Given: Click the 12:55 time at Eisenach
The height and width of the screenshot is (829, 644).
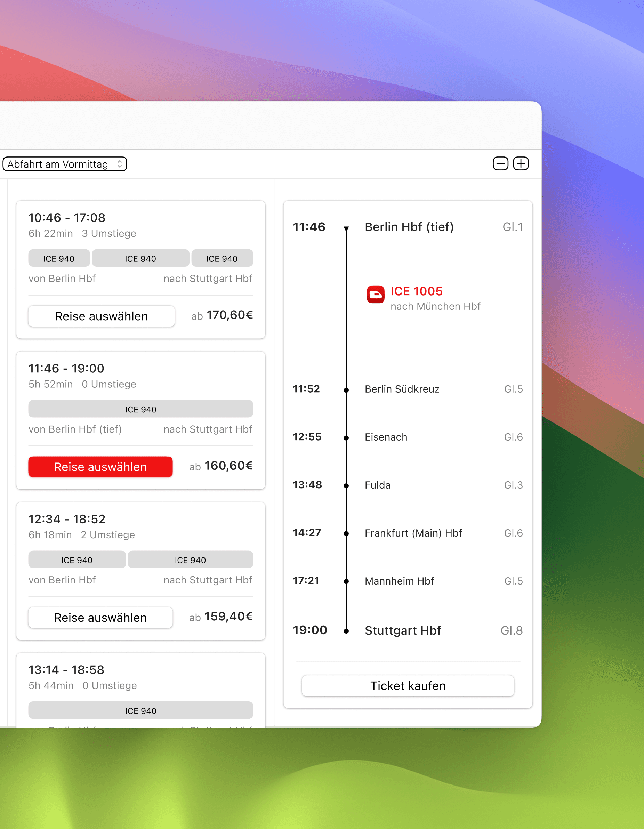Looking at the screenshot, I should (x=307, y=437).
